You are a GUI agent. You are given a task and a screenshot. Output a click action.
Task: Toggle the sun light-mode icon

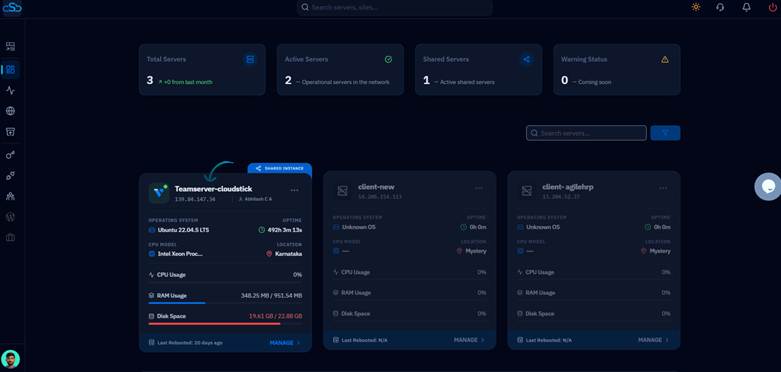696,7
